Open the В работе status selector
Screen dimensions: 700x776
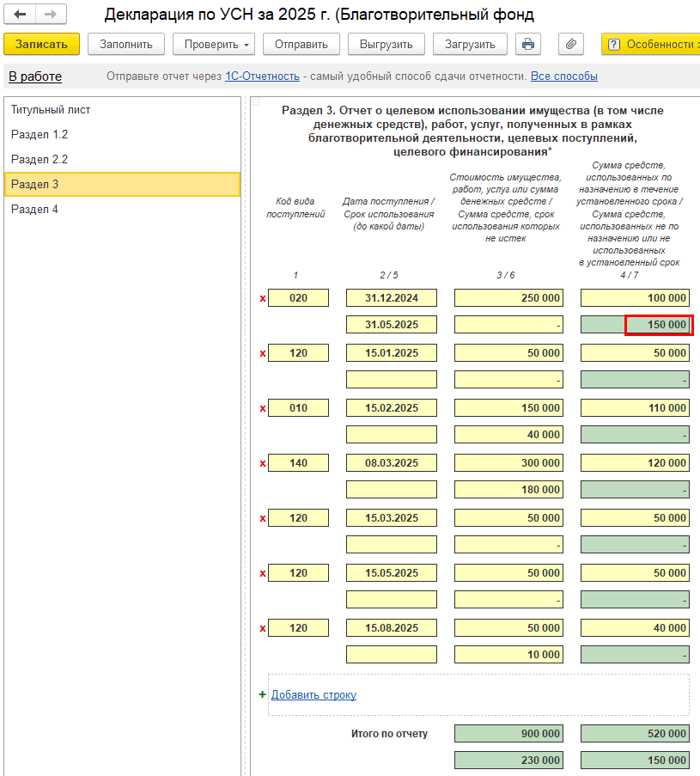pyautogui.click(x=35, y=76)
